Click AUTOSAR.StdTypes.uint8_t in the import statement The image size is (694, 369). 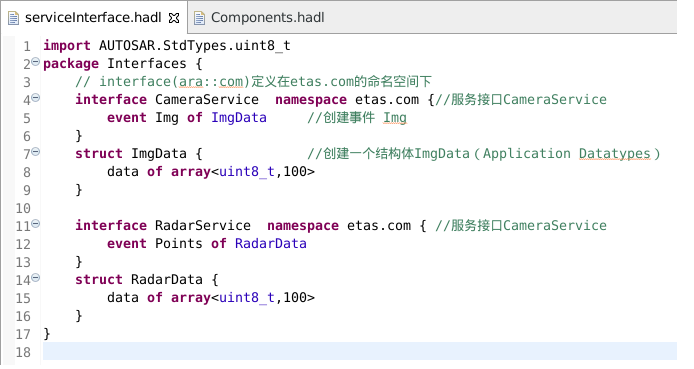[195, 46]
